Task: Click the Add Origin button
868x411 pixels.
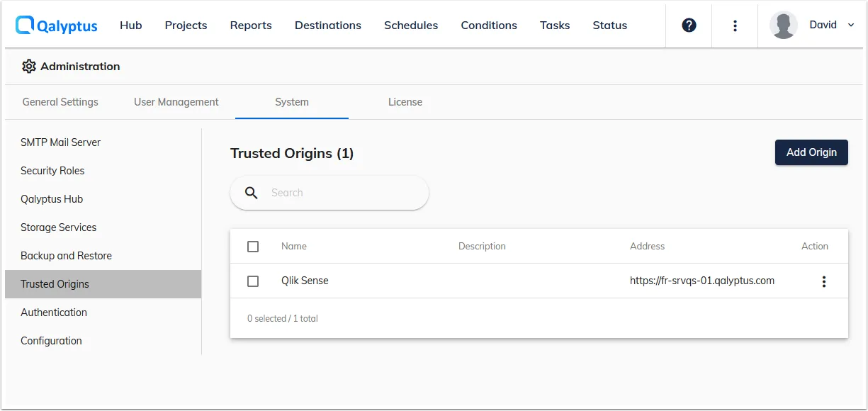Action: (x=811, y=152)
